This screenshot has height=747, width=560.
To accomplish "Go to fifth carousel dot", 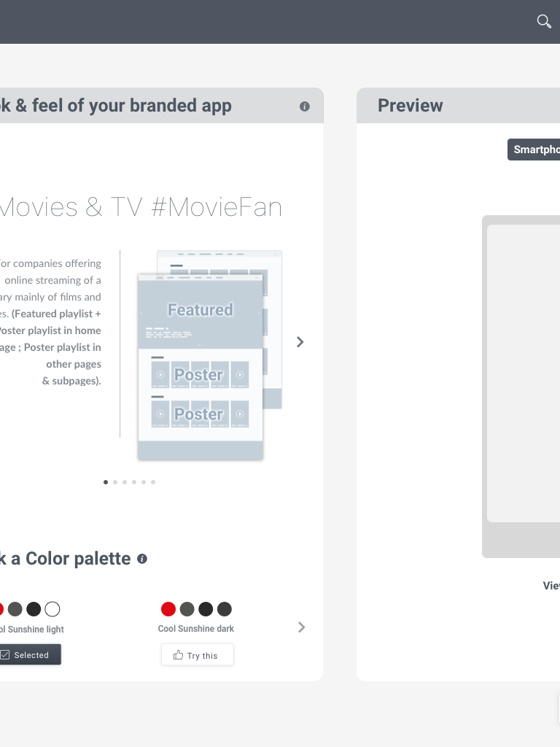I will pos(144,482).
